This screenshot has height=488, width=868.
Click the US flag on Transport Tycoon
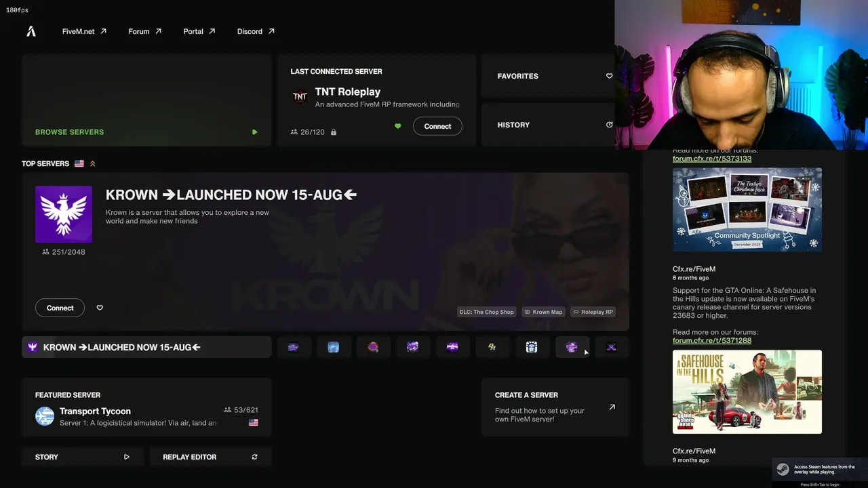(x=254, y=422)
